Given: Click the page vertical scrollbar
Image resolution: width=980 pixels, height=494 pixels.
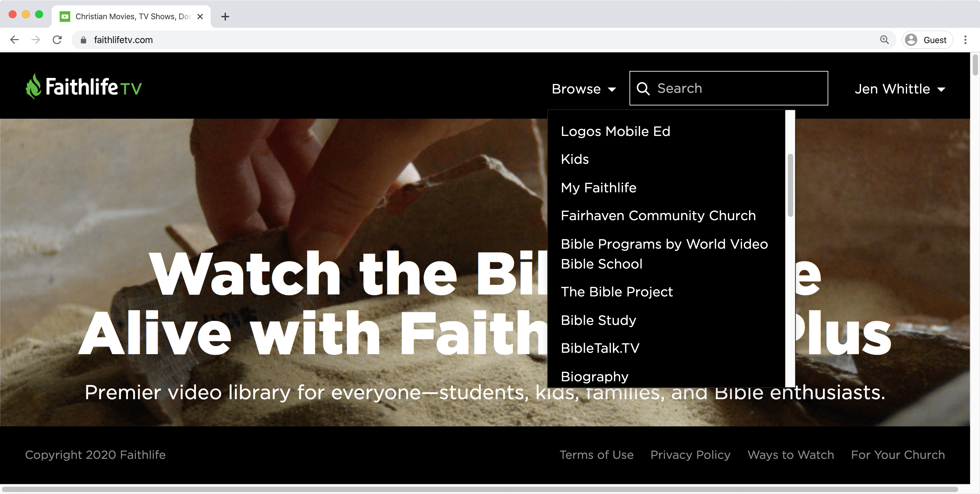Looking at the screenshot, I should coord(975,65).
